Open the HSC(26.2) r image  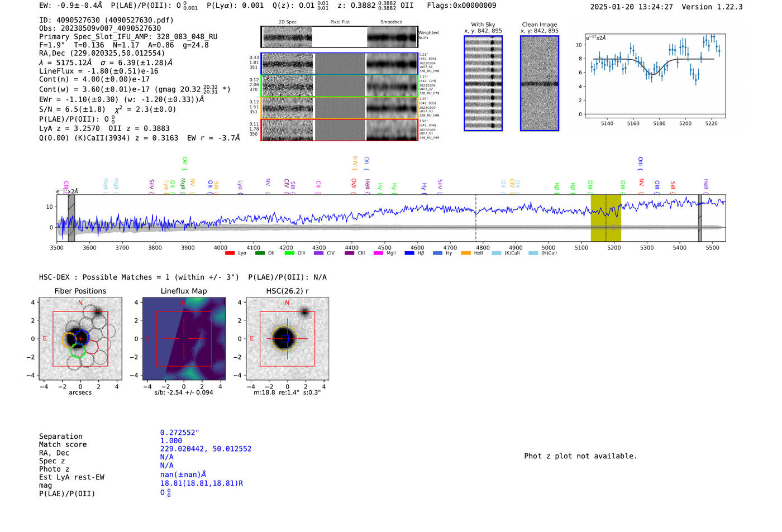287,339
